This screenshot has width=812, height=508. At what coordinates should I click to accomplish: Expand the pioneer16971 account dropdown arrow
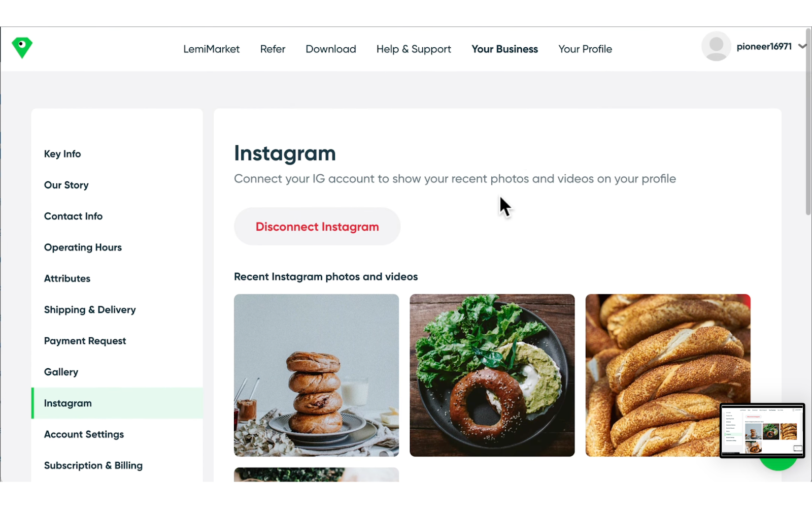(x=802, y=46)
